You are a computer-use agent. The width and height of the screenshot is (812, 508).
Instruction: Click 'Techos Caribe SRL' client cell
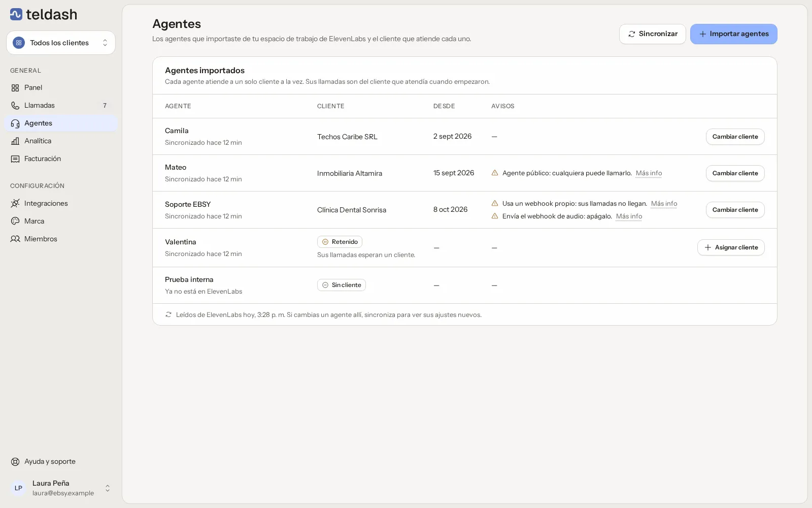pos(347,137)
